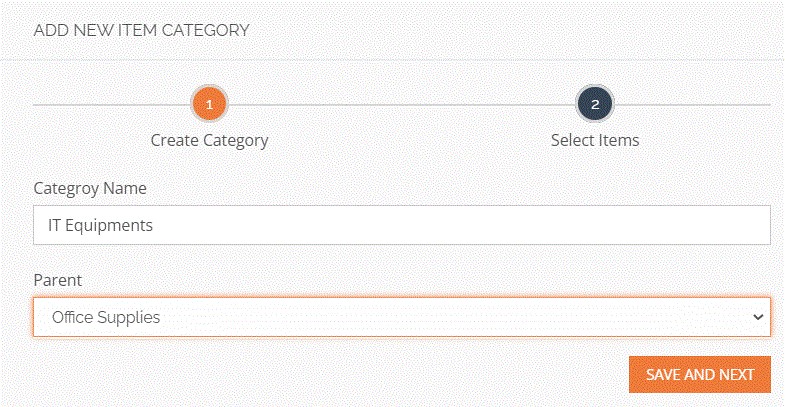785x407 pixels.
Task: Click the orange step 1 circle
Action: [x=209, y=104]
